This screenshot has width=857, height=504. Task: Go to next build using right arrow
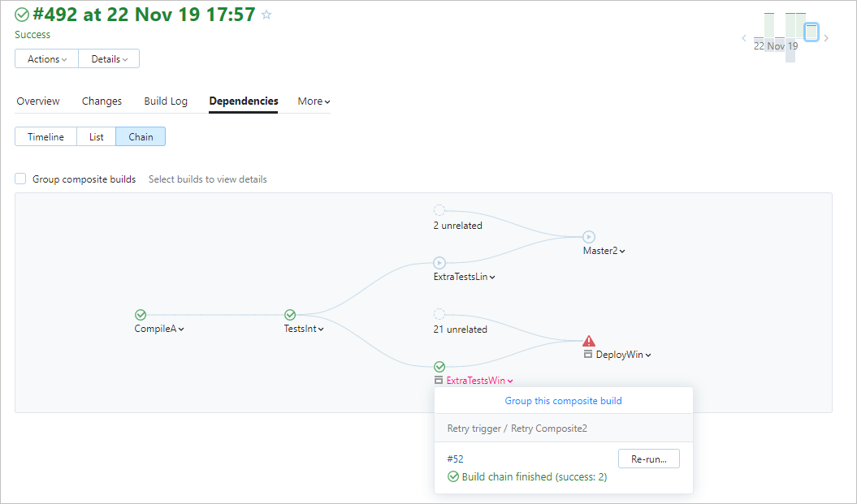(826, 38)
